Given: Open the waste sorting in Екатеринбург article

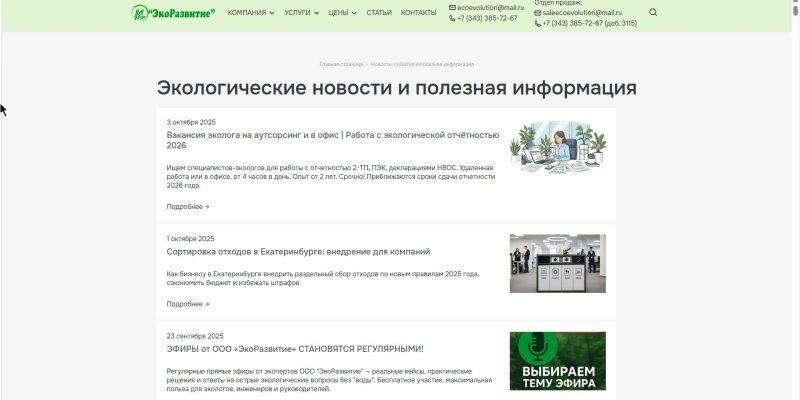Looking at the screenshot, I should (298, 252).
